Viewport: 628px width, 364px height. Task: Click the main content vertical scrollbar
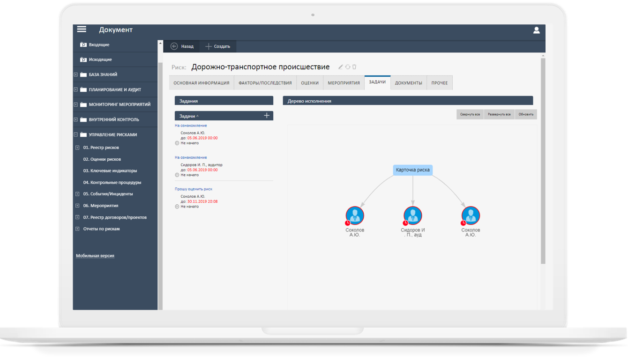coord(543,159)
